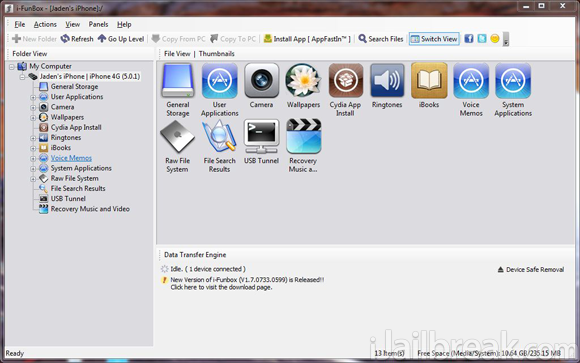Click the Free Space status bar text

click(x=489, y=353)
